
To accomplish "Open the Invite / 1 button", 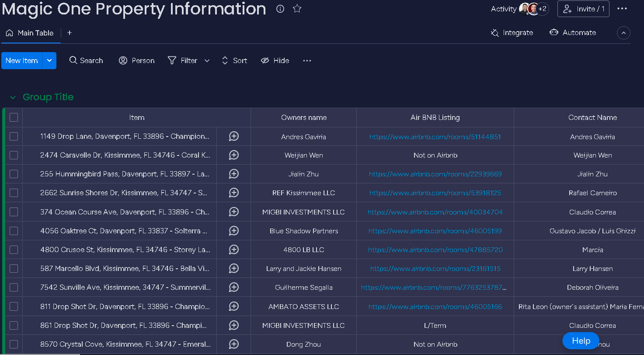I will [x=583, y=9].
